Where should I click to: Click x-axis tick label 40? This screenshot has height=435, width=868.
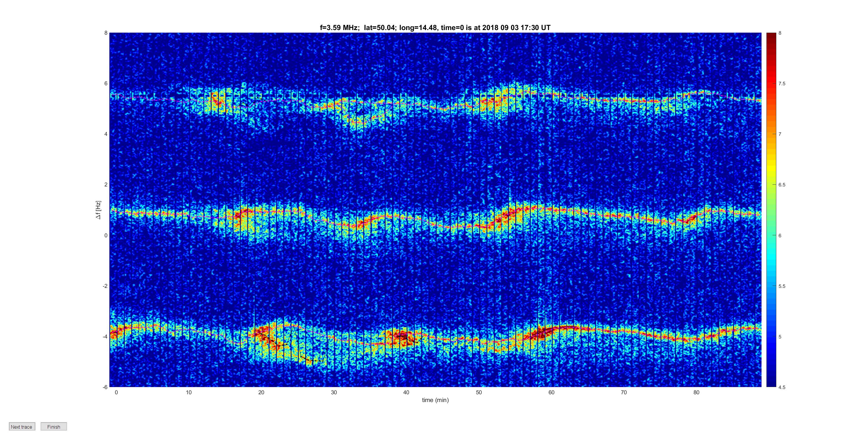(x=407, y=392)
